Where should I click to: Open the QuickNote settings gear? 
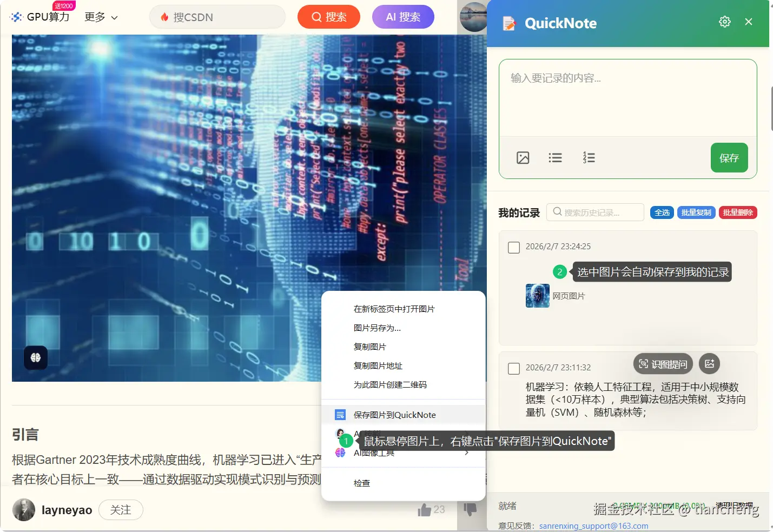[x=724, y=22]
